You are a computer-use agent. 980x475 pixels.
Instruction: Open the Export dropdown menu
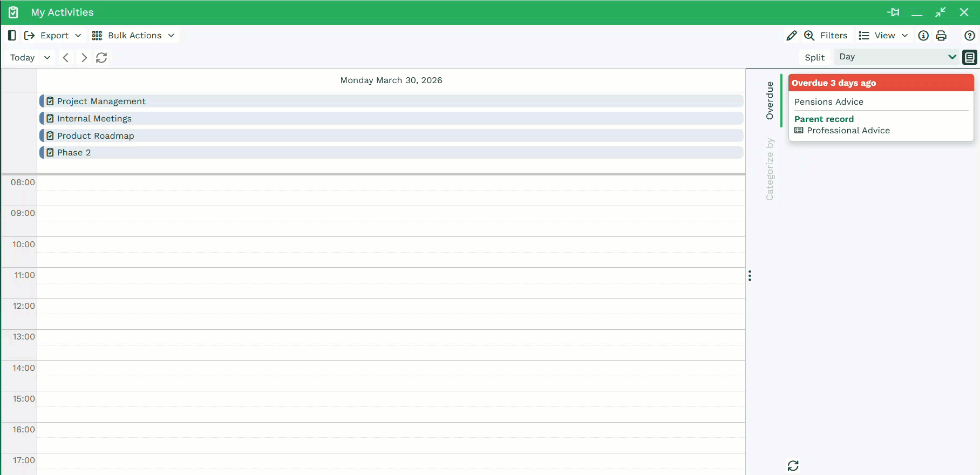pos(53,36)
